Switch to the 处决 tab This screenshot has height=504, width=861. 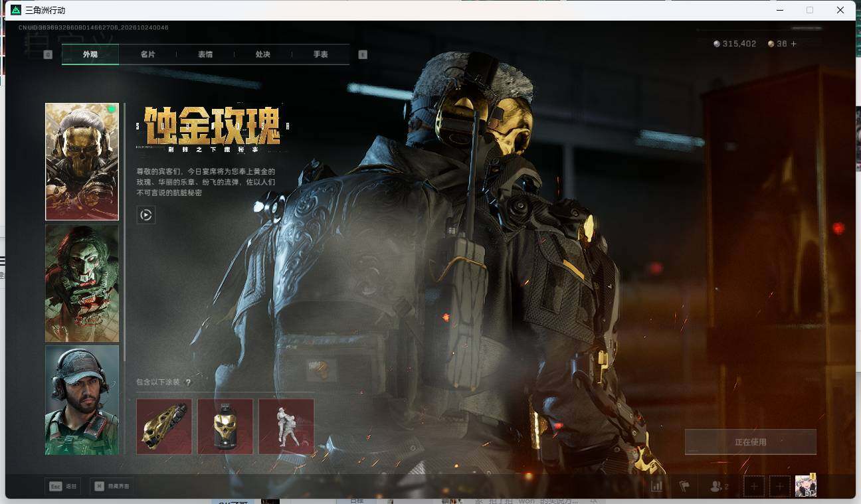coord(263,54)
